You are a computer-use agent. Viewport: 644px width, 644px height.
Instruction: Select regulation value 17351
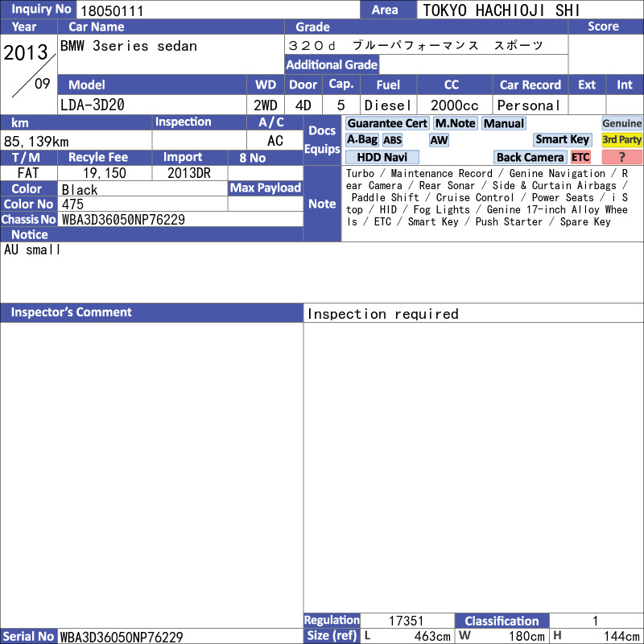406,620
